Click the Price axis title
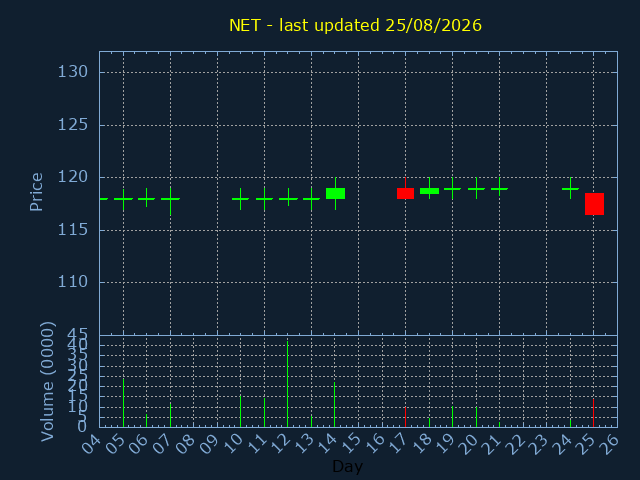Image resolution: width=640 pixels, height=480 pixels. 36,192
